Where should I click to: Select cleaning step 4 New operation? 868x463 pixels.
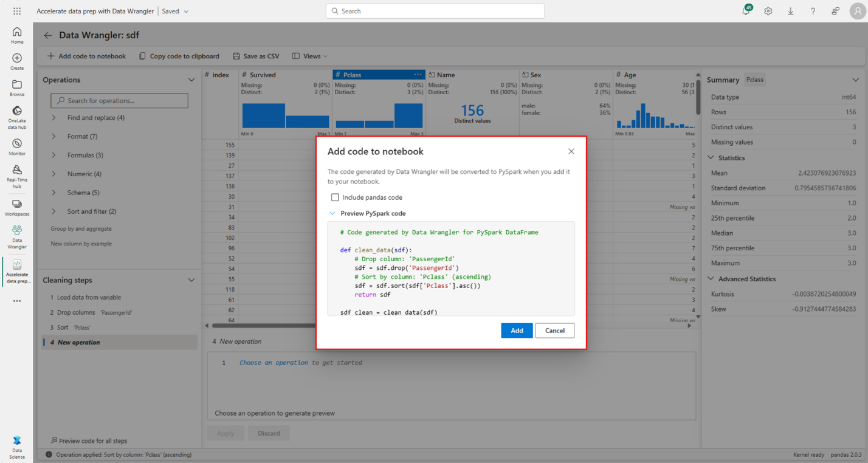[x=120, y=342]
